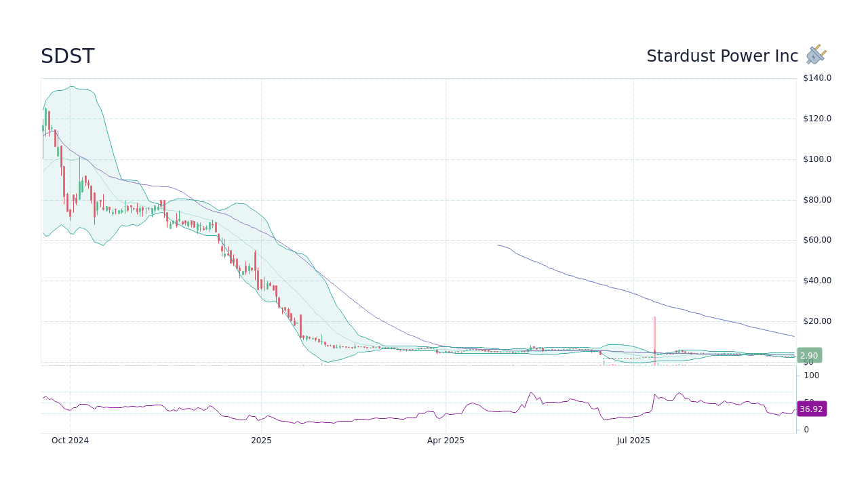
Task: Select the 2025 axis label
Action: point(261,440)
